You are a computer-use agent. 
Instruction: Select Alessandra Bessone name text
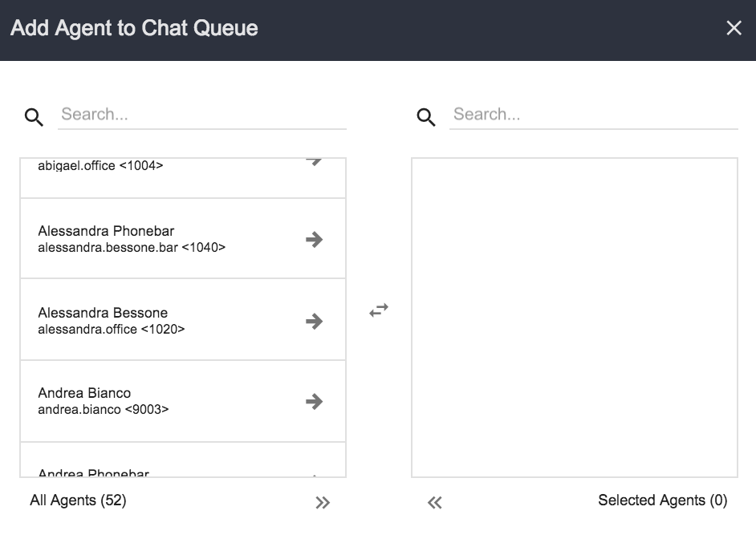[x=103, y=313]
